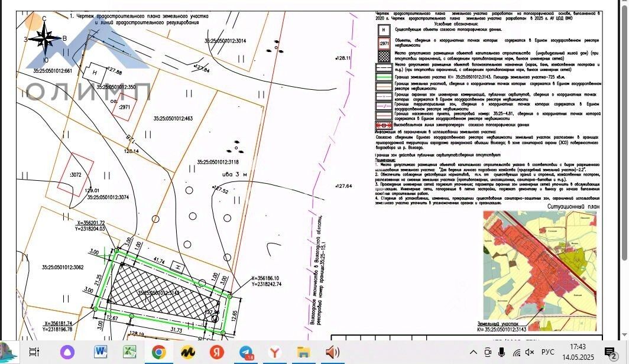Launch Yandex Browser from the taskbar
Viewport: 629px width, 364px height.
[275, 352]
